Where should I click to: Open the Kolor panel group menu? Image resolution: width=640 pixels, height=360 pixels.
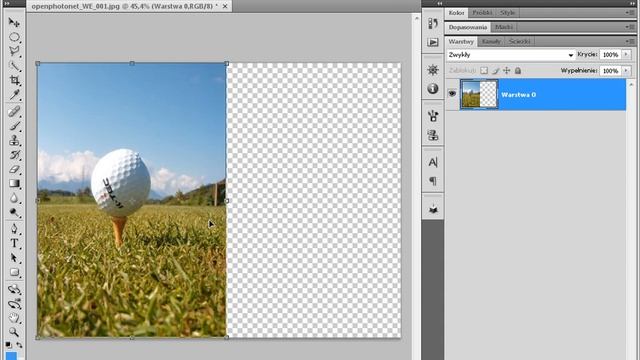click(x=630, y=13)
